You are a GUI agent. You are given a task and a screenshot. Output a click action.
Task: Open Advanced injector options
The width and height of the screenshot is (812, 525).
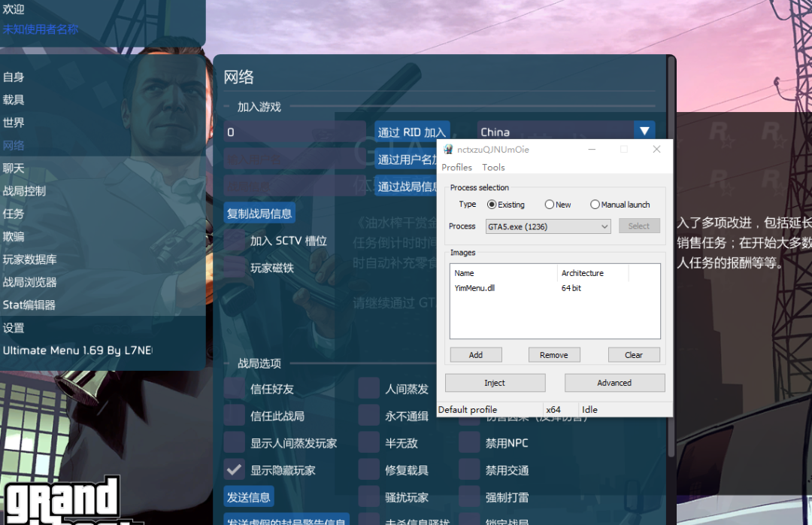click(x=615, y=383)
